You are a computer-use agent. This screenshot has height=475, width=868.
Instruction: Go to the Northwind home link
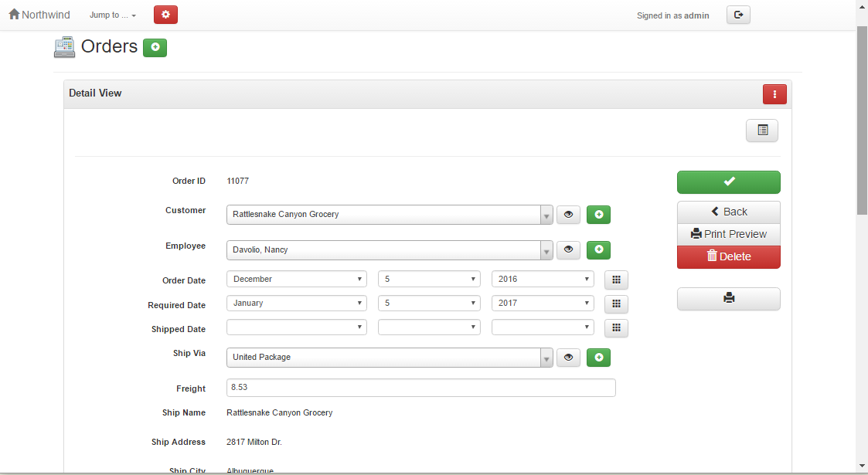point(39,15)
